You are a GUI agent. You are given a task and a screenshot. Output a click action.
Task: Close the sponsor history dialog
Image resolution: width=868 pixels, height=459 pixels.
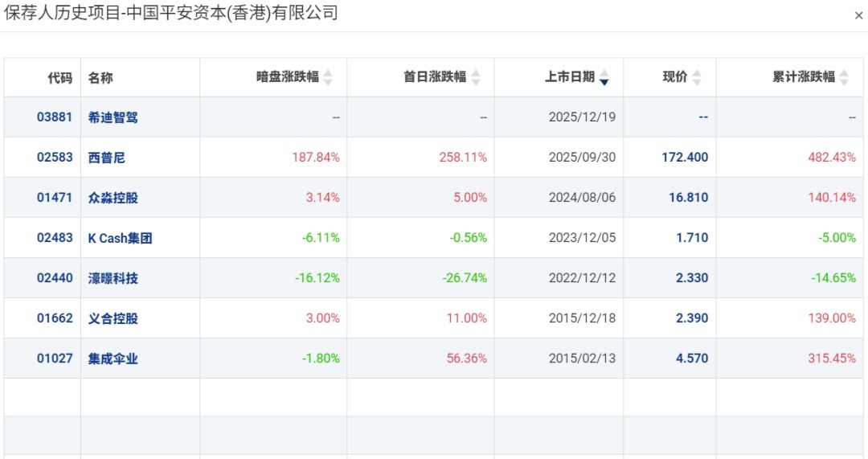(858, 16)
